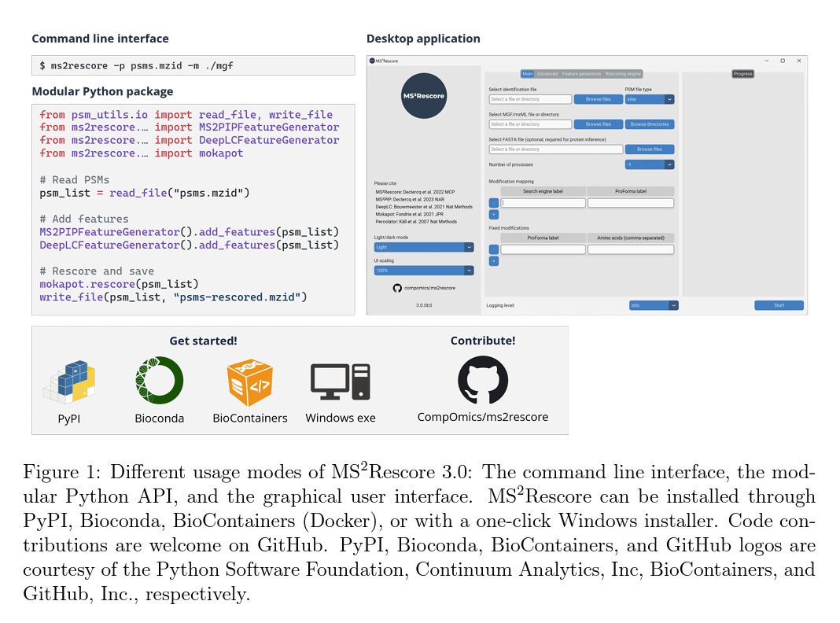This screenshot has width=840, height=623.
Task: Click the 'CompOmics/ms2rescore' label text
Action: click(483, 417)
